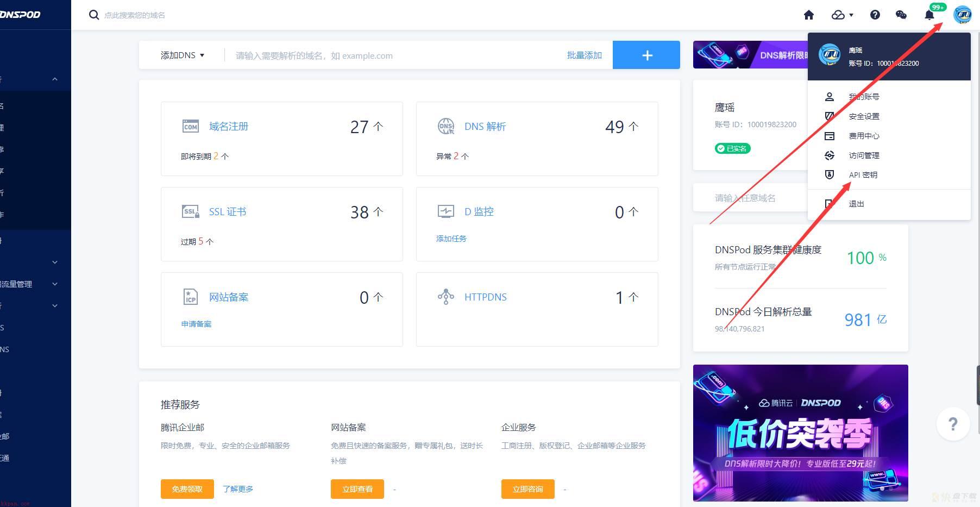This screenshot has height=507, width=980.
Task: Click the avatar in the dropdown header
Action: pos(830,55)
